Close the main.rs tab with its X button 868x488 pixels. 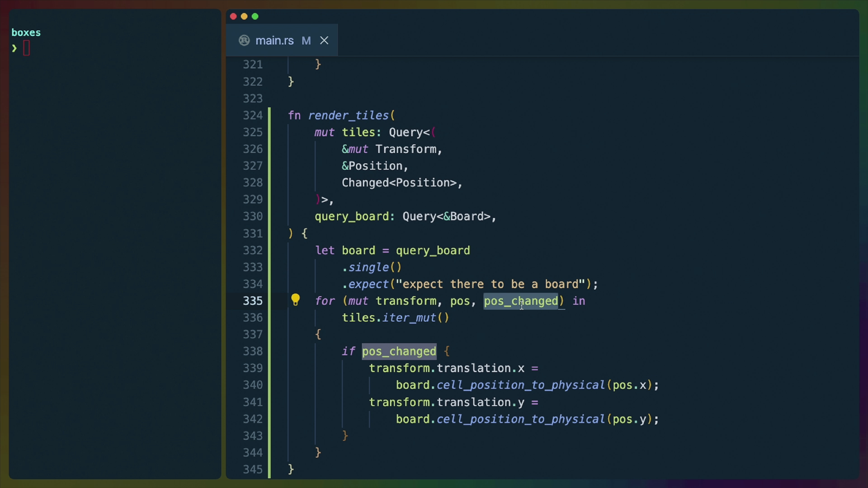(324, 40)
